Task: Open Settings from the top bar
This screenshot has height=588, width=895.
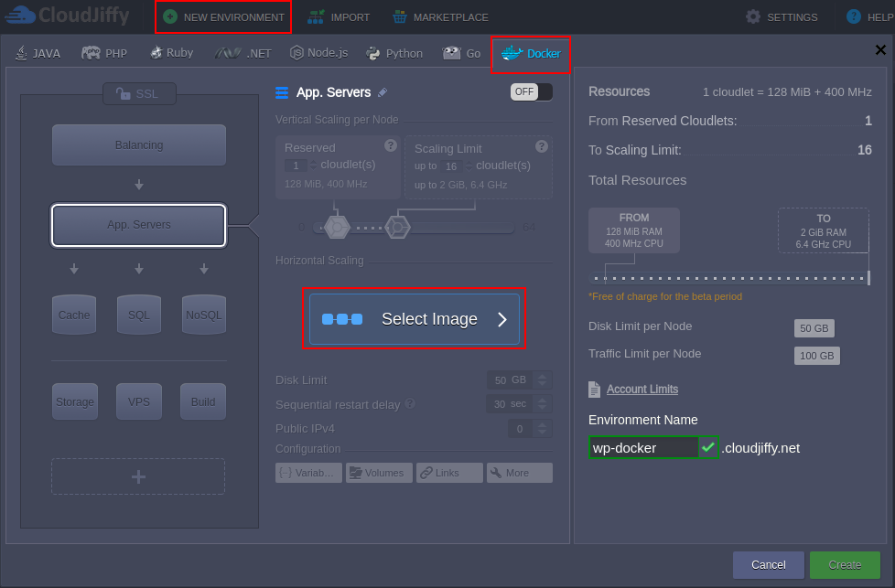Action: [x=782, y=17]
